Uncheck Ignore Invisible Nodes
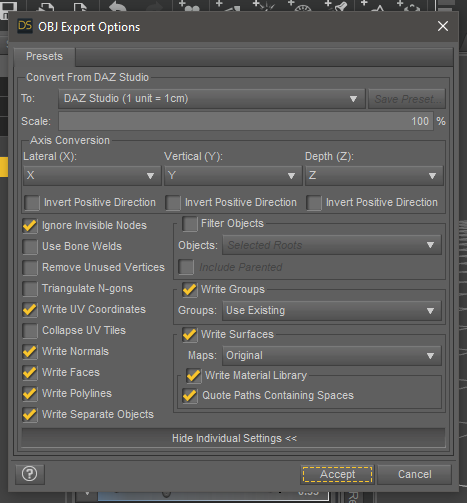 click(x=30, y=226)
